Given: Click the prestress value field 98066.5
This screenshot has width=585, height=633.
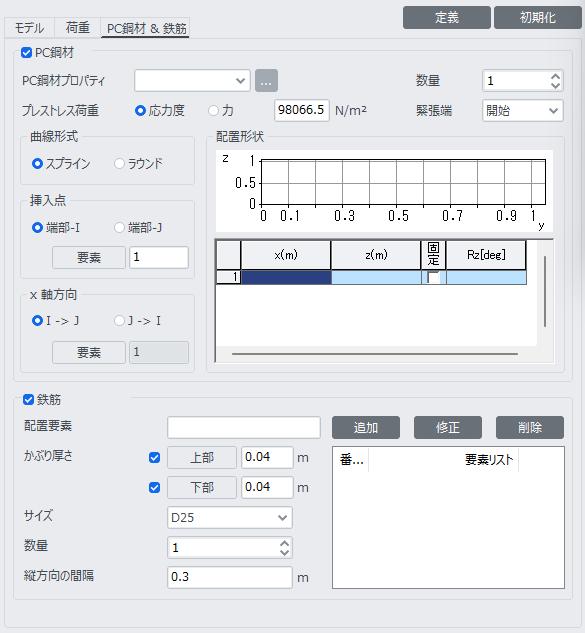Looking at the screenshot, I should coord(302,110).
